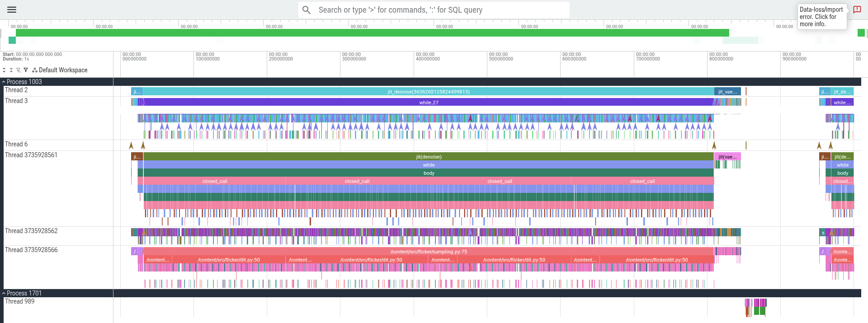Viewport: 868px width, 323px height.
Task: Select the second closed_call slice
Action: (x=357, y=181)
